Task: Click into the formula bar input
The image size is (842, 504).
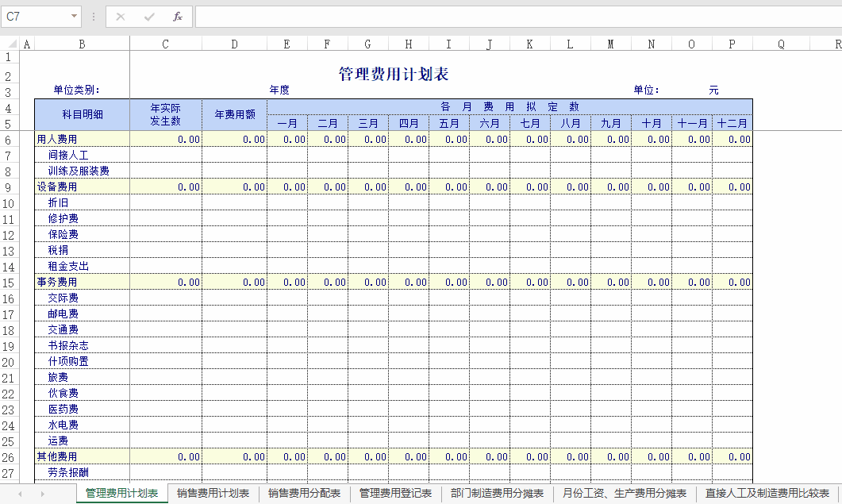Action: point(518,17)
